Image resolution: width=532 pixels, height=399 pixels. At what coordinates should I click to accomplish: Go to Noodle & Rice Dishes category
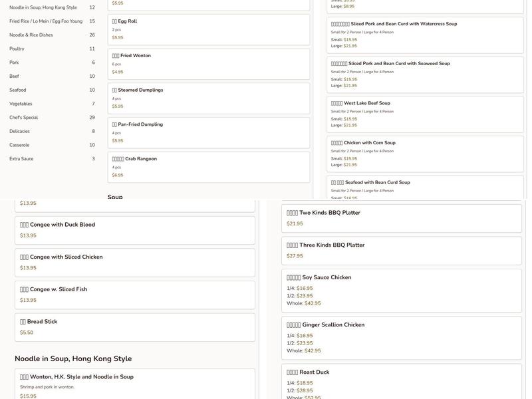pyautogui.click(x=31, y=35)
